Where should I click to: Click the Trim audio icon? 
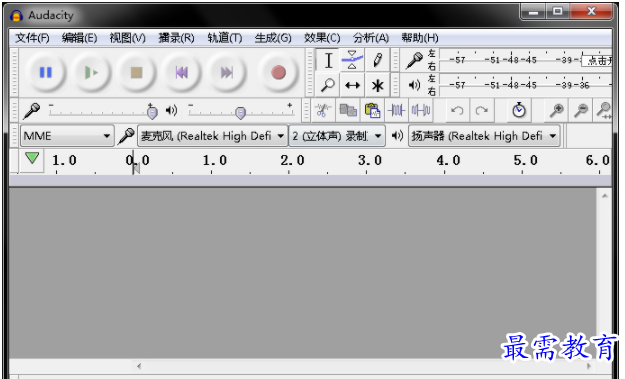(x=397, y=110)
